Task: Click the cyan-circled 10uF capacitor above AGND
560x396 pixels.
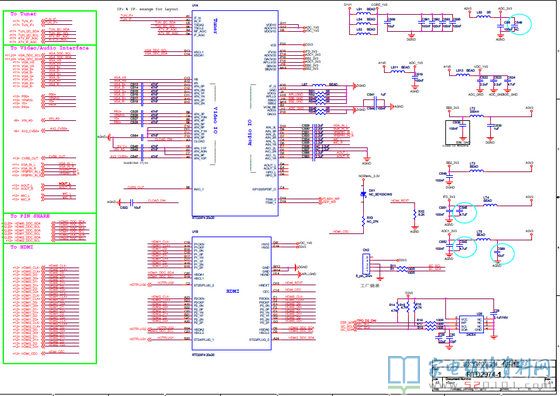Action: tap(503, 252)
